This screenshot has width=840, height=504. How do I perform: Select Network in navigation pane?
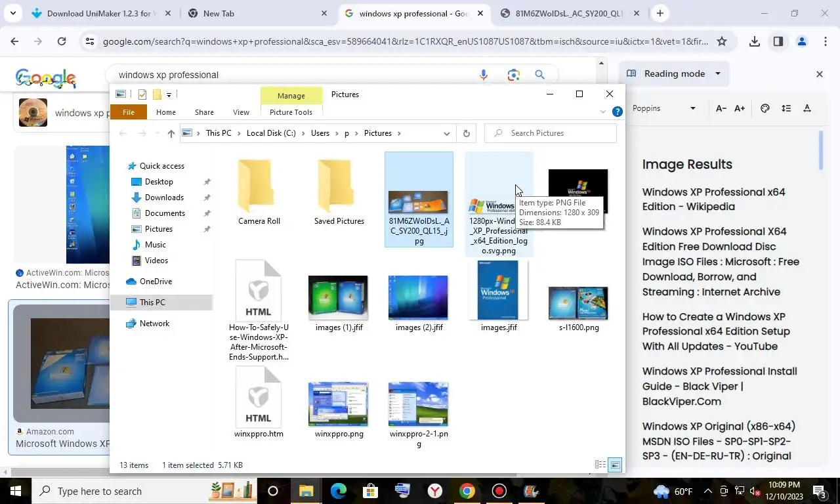pos(154,324)
